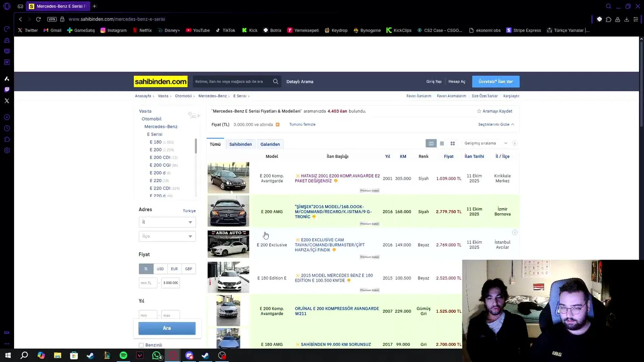Open the Netflix bookmark
The image size is (644, 362).
(142, 30)
